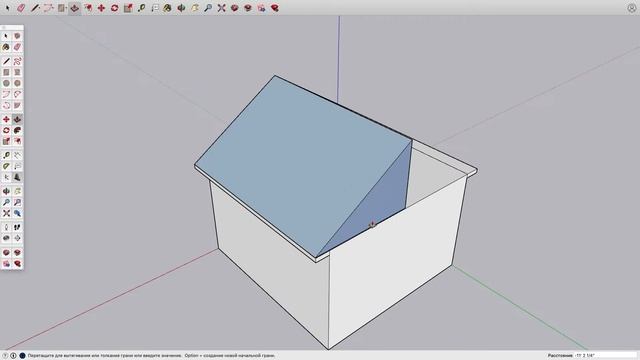640x360 pixels.
Task: Open 3D Warehouse from top toolbar
Action: coord(235,8)
